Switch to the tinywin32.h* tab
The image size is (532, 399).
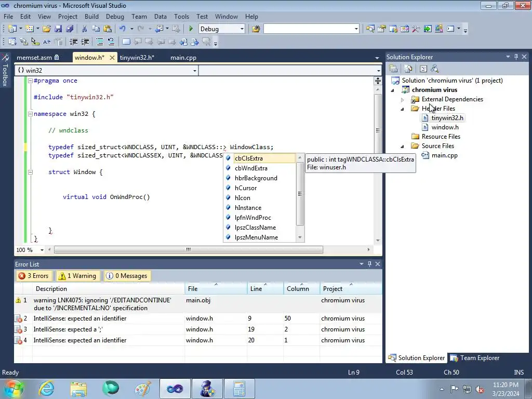(x=137, y=58)
